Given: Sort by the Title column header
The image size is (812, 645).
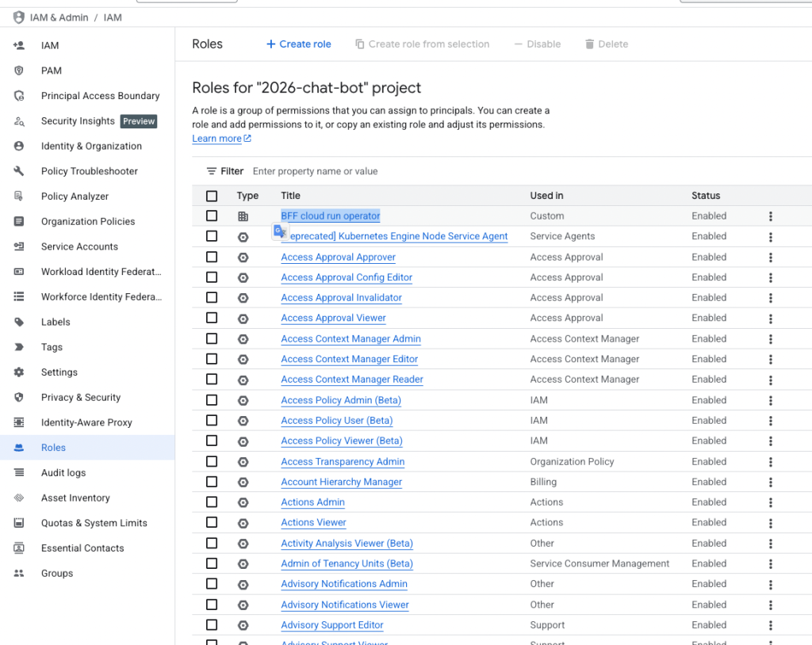Looking at the screenshot, I should tap(290, 196).
